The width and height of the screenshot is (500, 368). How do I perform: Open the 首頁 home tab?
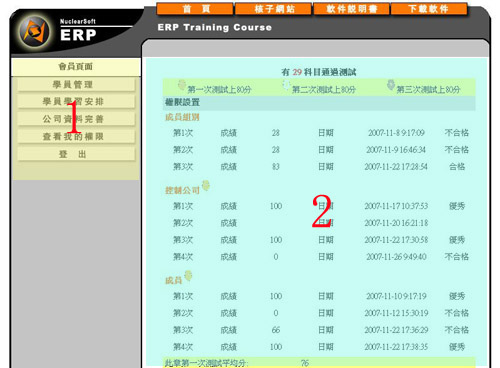click(x=195, y=9)
